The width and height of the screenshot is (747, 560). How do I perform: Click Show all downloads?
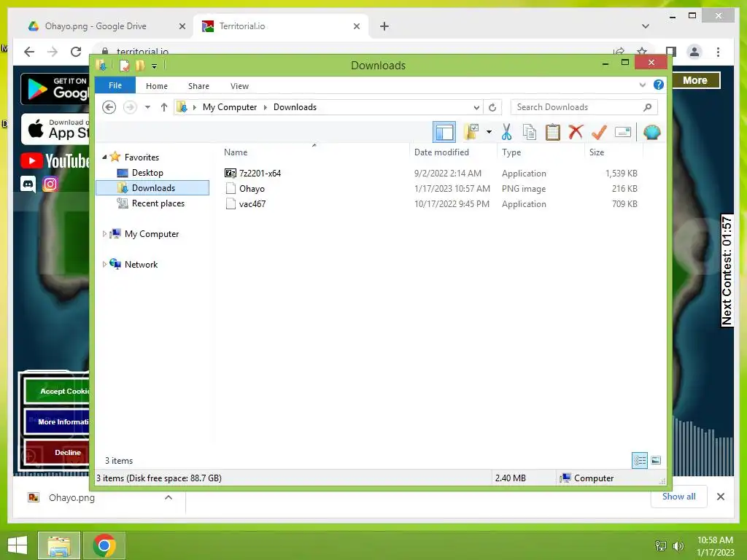coord(679,496)
